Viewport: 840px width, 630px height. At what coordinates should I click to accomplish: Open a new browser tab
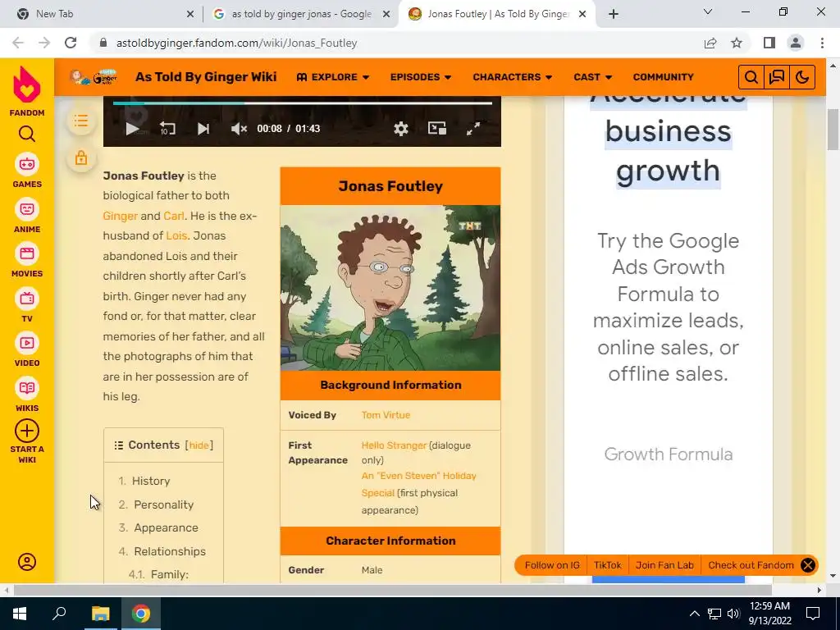tap(614, 14)
